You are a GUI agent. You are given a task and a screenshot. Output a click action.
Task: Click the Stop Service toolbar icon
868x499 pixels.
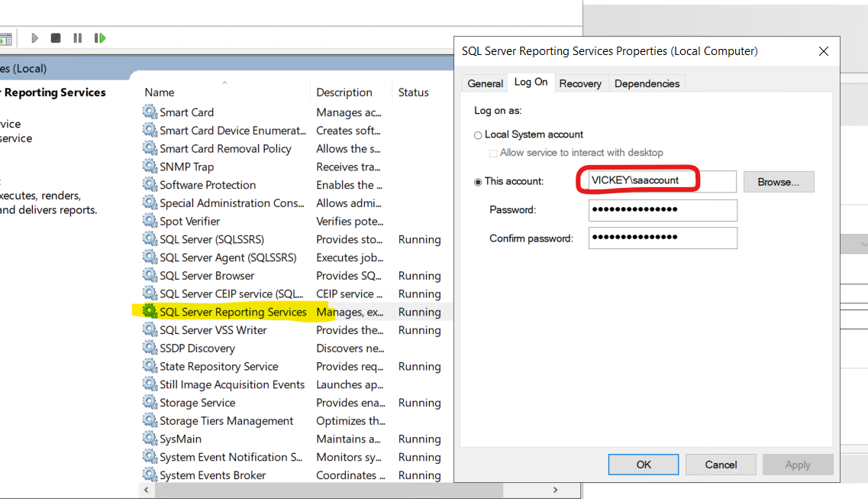55,37
